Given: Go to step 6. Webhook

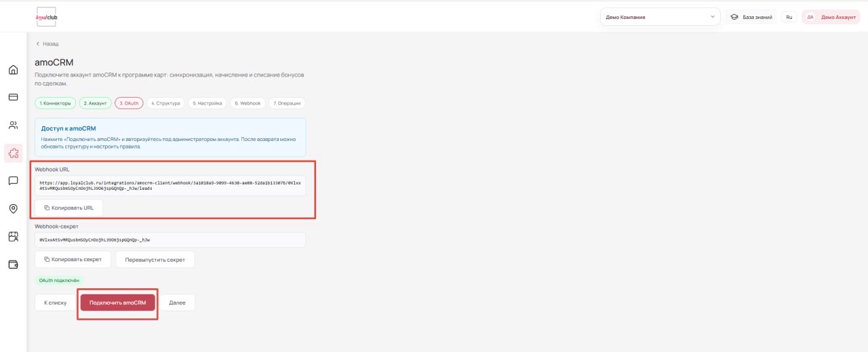Looking at the screenshot, I should 248,103.
